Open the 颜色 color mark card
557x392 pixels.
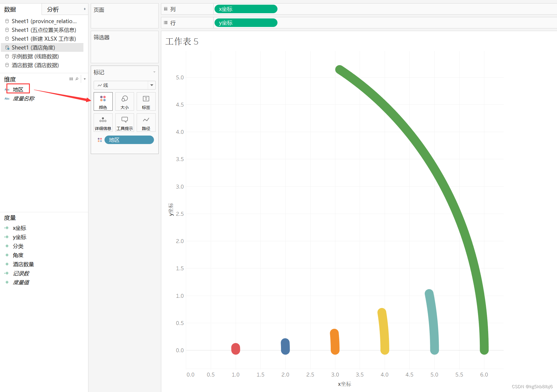(x=103, y=101)
